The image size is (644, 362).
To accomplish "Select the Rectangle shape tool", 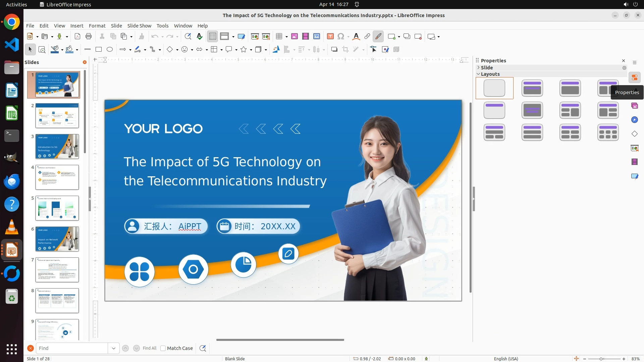I will [99, 50].
